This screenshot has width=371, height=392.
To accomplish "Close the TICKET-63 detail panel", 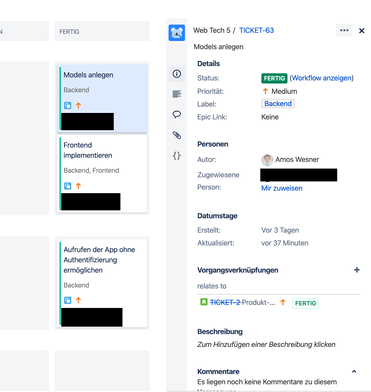I will click(361, 31).
